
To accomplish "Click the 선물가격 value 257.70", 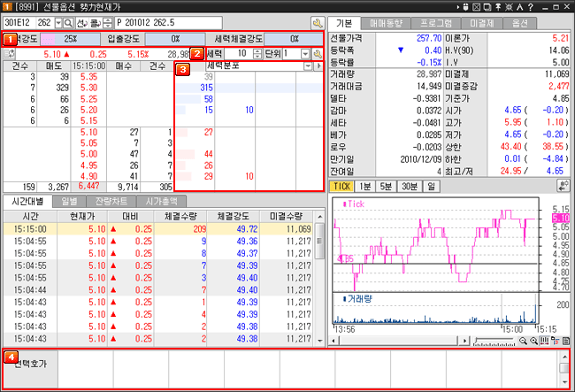I will (x=429, y=38).
